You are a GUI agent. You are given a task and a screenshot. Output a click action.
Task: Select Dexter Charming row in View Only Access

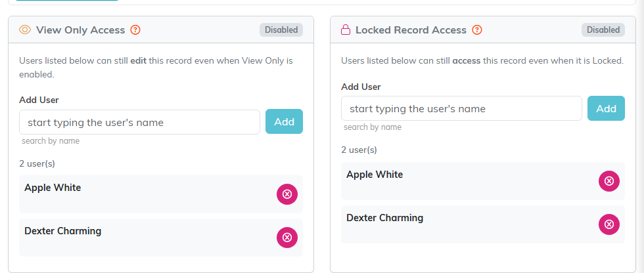(x=161, y=238)
